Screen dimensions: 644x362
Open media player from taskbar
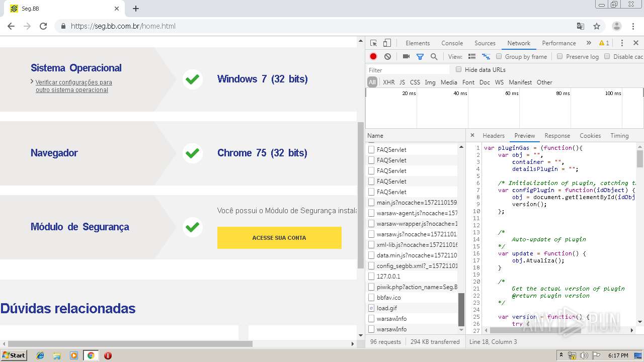pyautogui.click(x=74, y=355)
